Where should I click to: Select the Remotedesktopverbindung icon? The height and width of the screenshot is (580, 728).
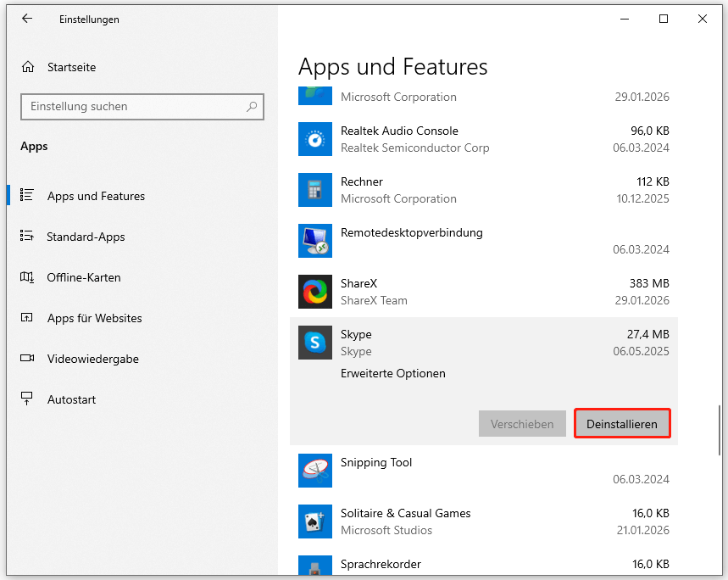[315, 241]
